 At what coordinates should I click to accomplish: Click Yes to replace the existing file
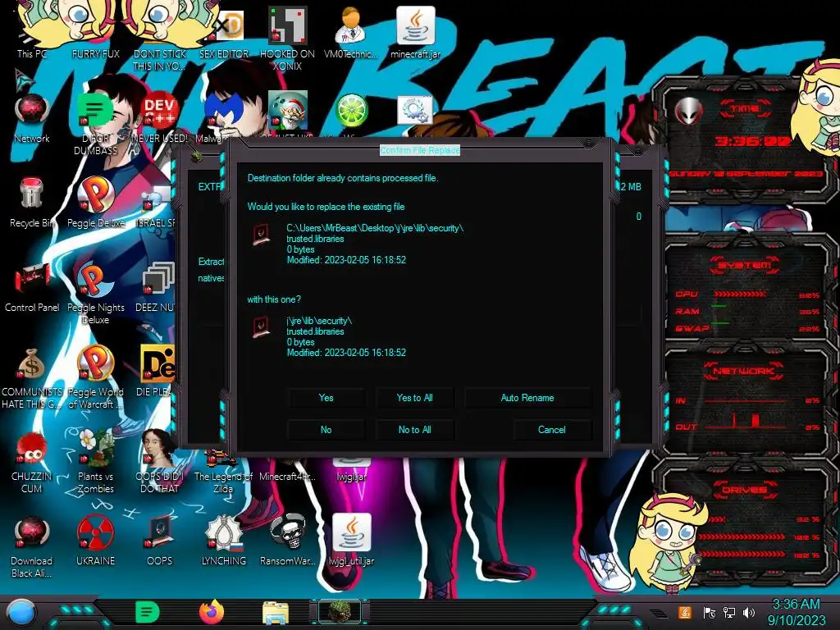(x=326, y=398)
